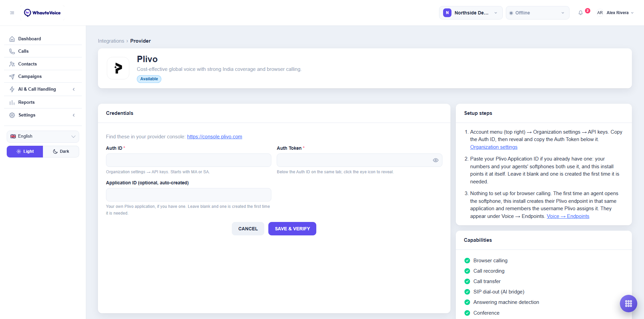This screenshot has width=644, height=319.
Task: Click the "Answering machine detection" capability text
Action: click(506, 302)
